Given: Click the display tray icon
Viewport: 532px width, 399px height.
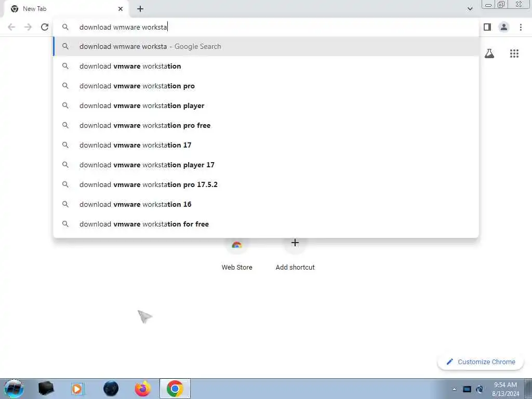Looking at the screenshot, I should coord(467,389).
